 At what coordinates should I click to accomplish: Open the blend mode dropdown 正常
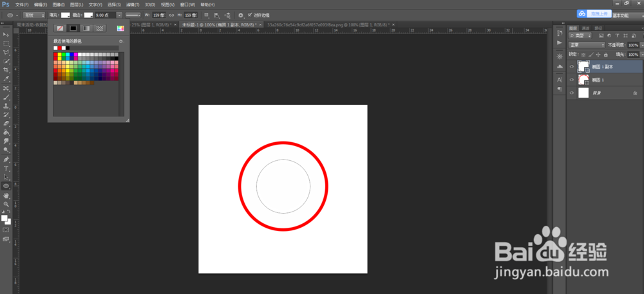(x=587, y=45)
